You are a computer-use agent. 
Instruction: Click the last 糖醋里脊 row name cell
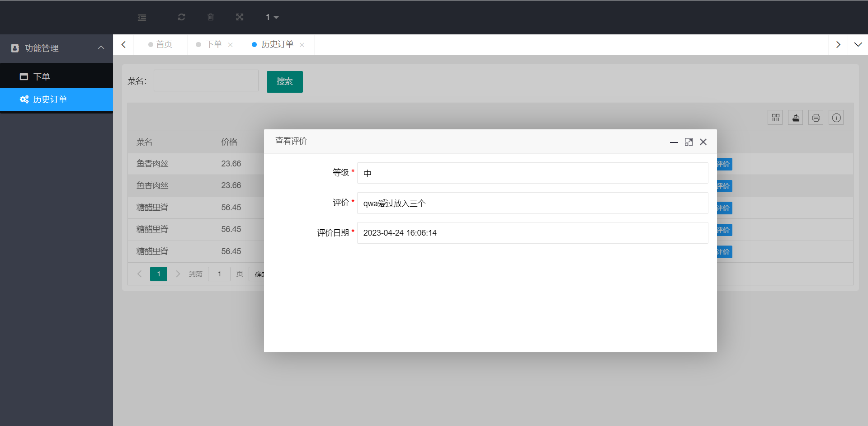(152, 251)
